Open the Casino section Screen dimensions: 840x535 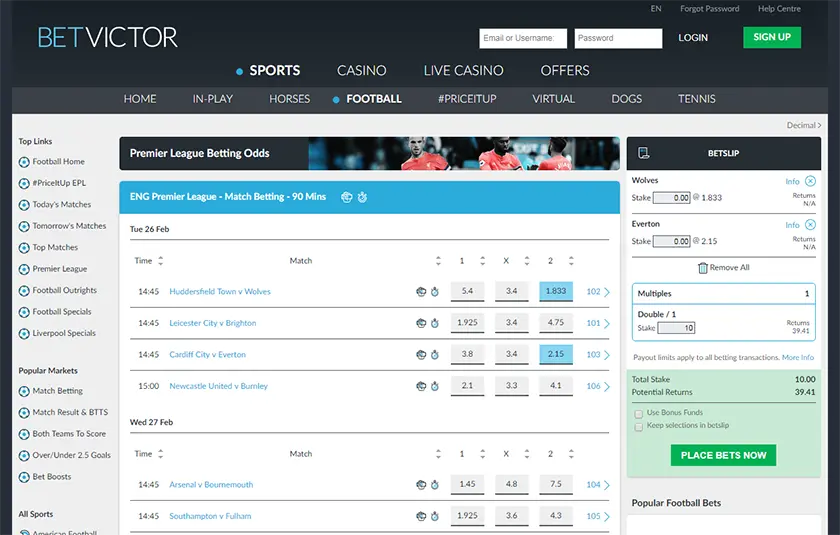362,71
